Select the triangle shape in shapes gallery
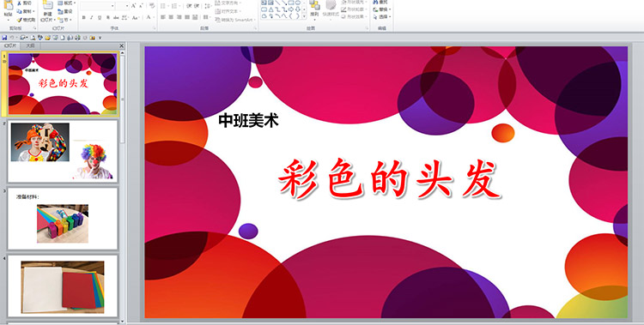644x325 pixels. click(x=271, y=9)
